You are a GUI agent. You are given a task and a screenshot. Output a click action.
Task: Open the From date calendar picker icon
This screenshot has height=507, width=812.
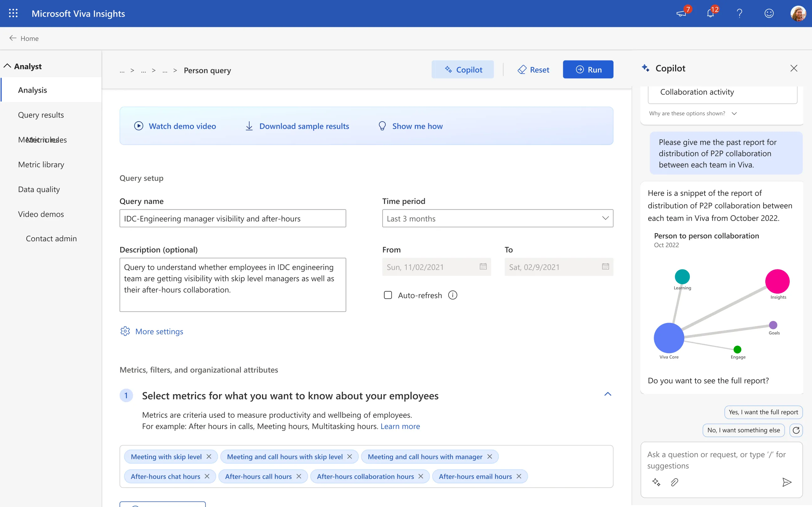coord(483,267)
